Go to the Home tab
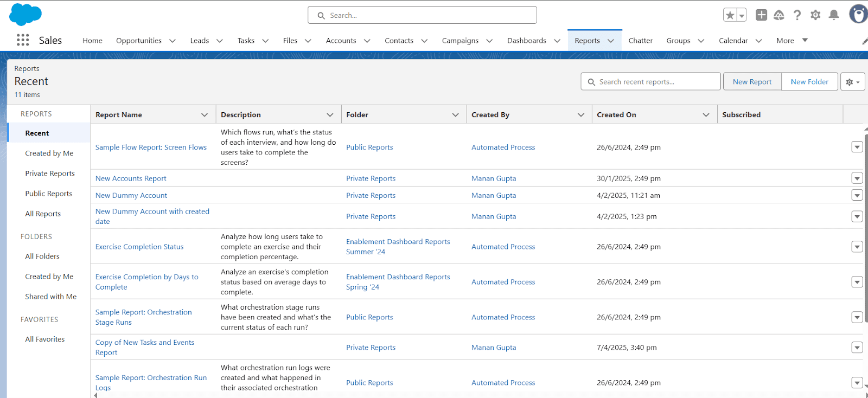 point(92,41)
